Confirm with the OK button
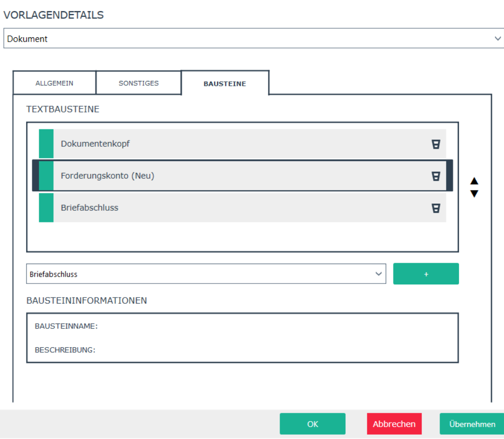 (313, 424)
